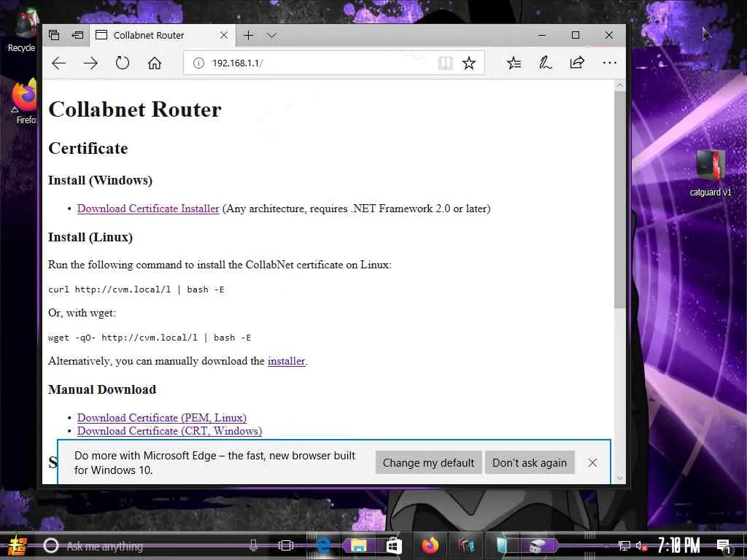The image size is (747, 560).
Task: Minimize the Edge browser window
Action: pyautogui.click(x=542, y=35)
